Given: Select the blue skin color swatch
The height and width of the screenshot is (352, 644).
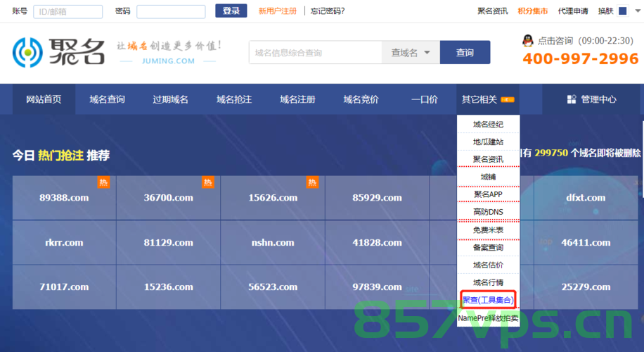Looking at the screenshot, I should 623,11.
